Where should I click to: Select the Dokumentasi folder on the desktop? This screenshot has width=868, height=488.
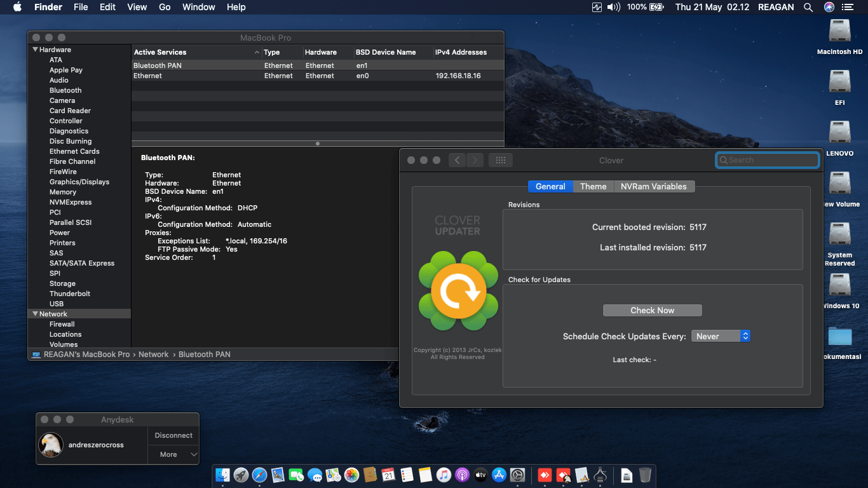click(x=840, y=343)
